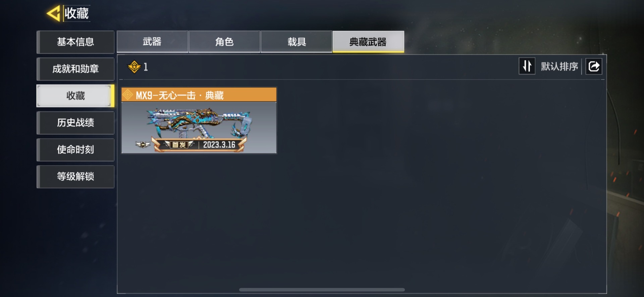This screenshot has width=644, height=297.
Task: Select the 典藏武器 tab
Action: pyautogui.click(x=368, y=42)
